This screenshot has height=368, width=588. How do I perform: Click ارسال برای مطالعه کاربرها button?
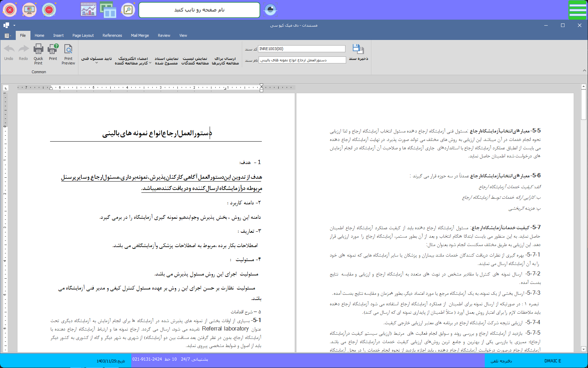click(x=225, y=61)
